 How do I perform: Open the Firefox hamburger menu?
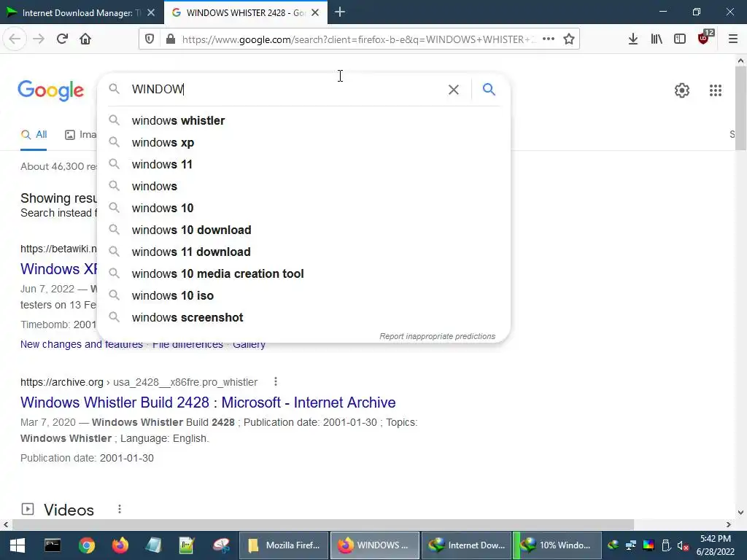point(733,39)
